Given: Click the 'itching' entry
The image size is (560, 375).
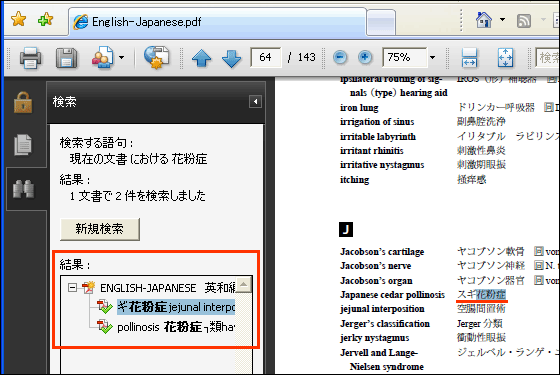Looking at the screenshot, I should click(354, 180).
